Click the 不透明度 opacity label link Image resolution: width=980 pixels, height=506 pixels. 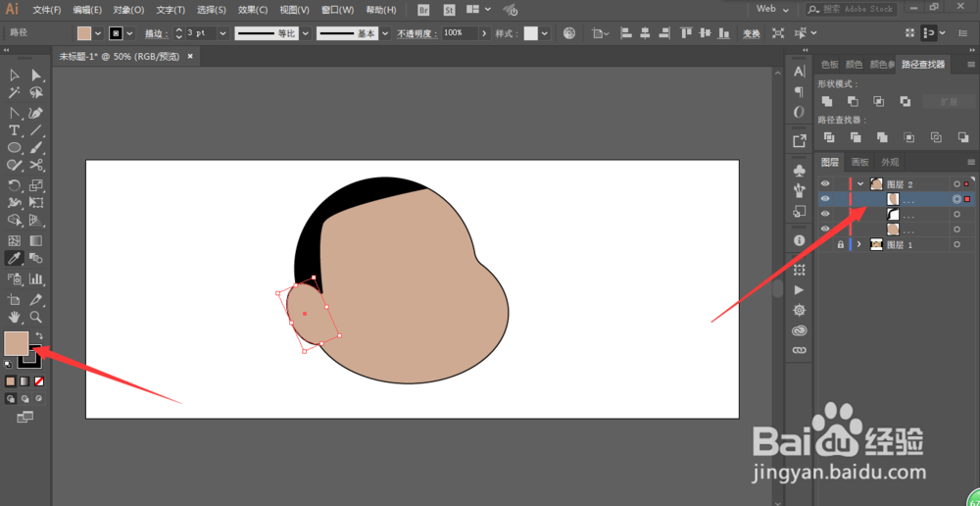point(415,33)
